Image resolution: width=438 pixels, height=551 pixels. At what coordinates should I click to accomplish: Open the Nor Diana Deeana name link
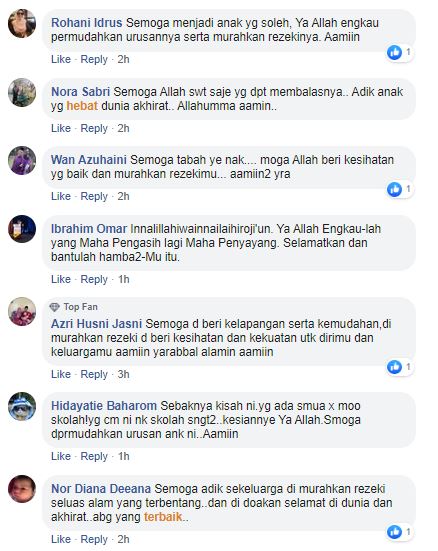[x=101, y=489]
